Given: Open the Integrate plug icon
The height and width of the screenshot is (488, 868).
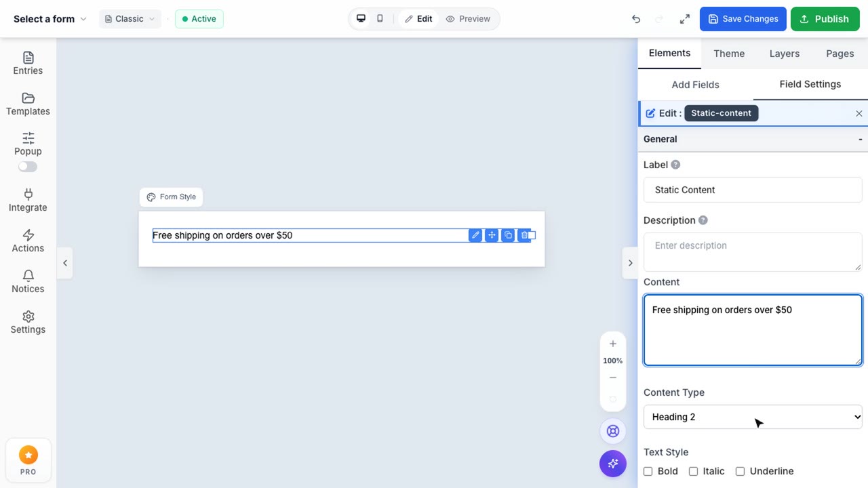Looking at the screenshot, I should [x=28, y=195].
